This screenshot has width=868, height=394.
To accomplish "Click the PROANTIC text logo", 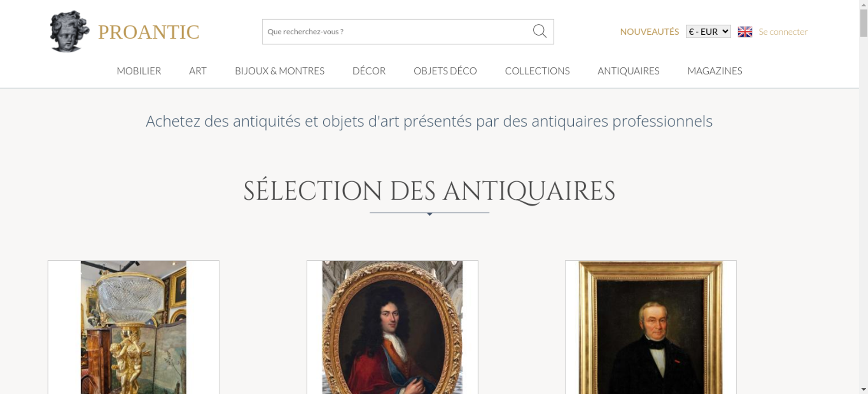I will [x=148, y=32].
